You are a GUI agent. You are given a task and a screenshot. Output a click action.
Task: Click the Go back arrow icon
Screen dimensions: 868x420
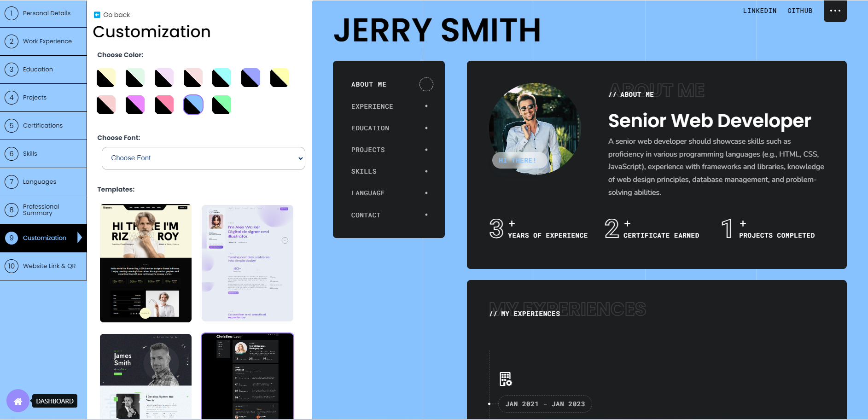click(97, 15)
